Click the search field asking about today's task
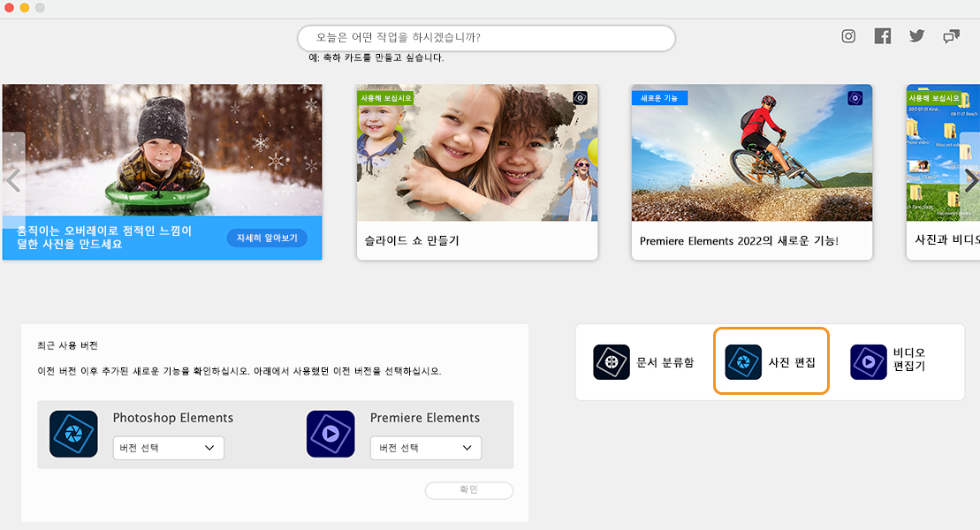This screenshot has height=530, width=980. pyautogui.click(x=486, y=38)
